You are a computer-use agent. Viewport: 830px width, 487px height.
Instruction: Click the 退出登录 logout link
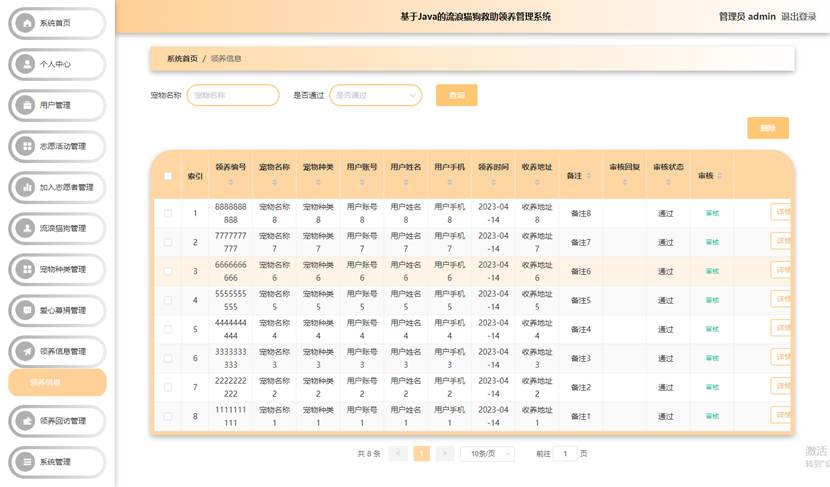[x=798, y=17]
